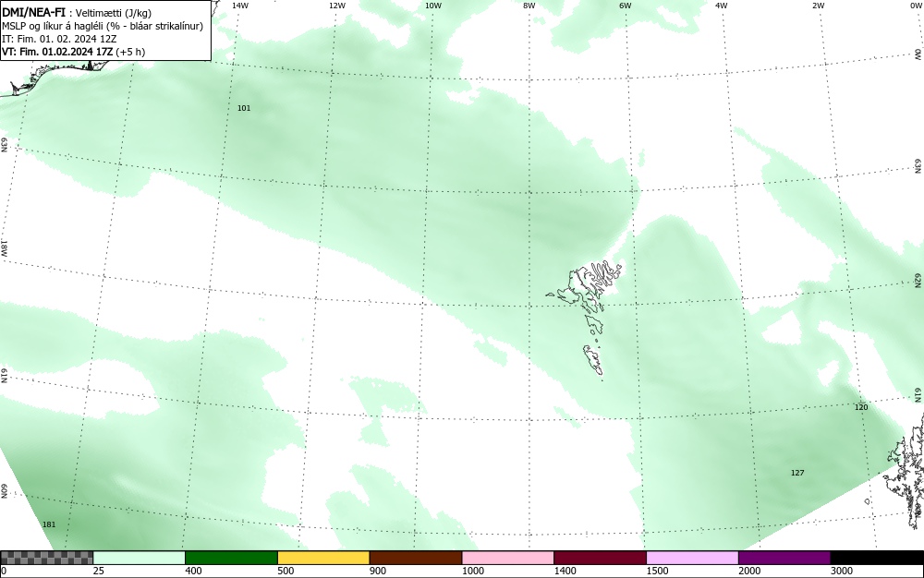The height and width of the screenshot is (578, 924).
Task: Click the value label 127 on map
Action: tap(797, 473)
